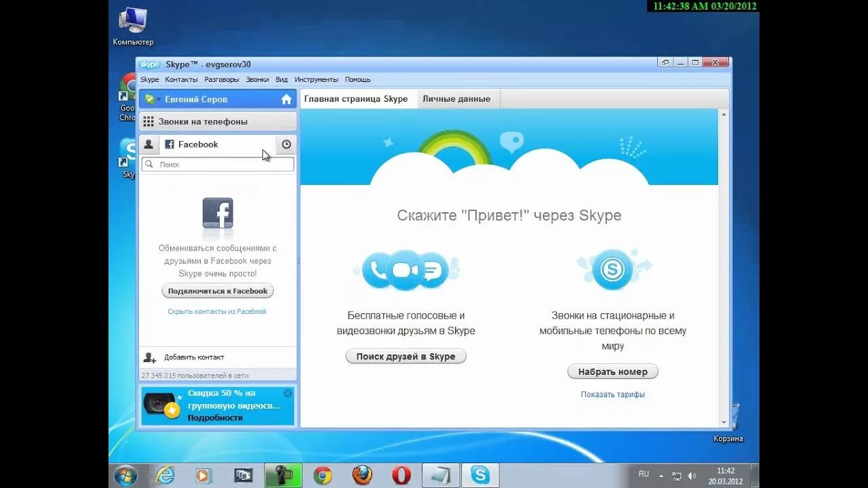Launch Opera from the taskbar
Image resolution: width=868 pixels, height=488 pixels.
[401, 475]
